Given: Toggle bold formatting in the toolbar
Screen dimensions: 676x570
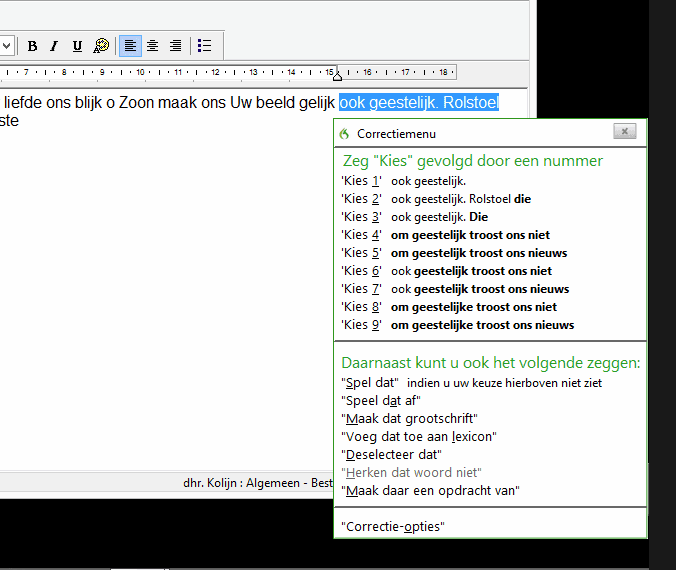Looking at the screenshot, I should [x=32, y=46].
